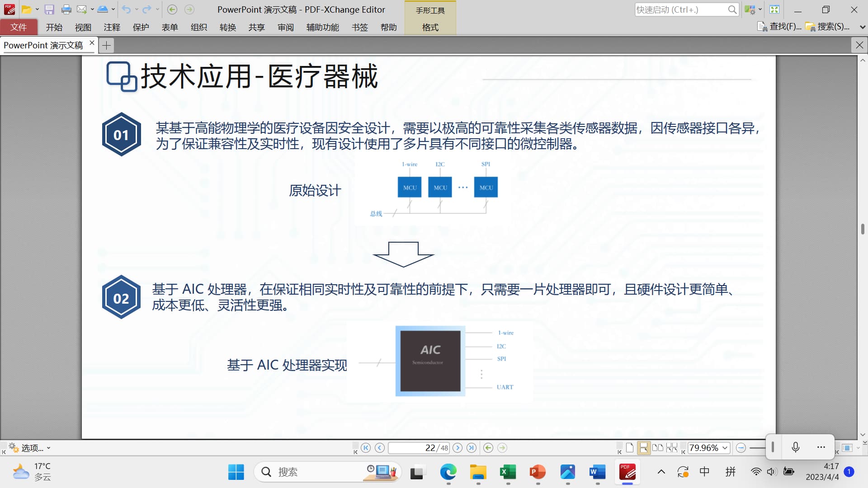Image resolution: width=868 pixels, height=488 pixels.
Task: Go to the first page
Action: coord(366,448)
